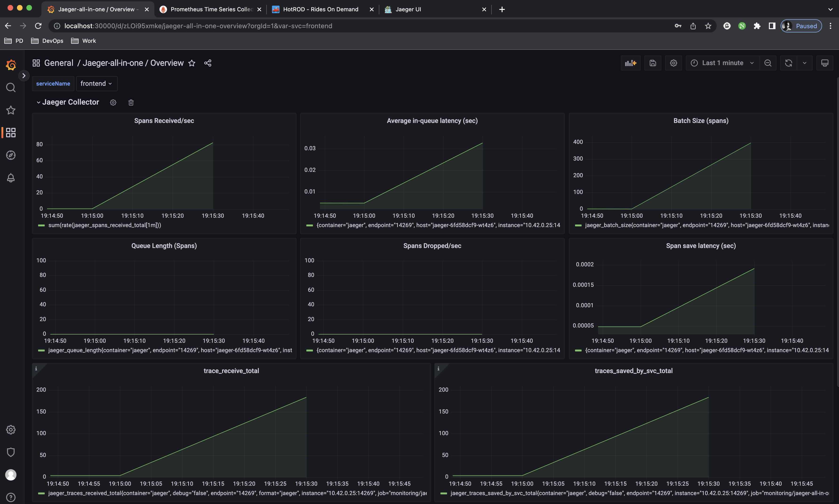Screen dimensions: 839x504
Task: Open the Last 1 minute time picker
Action: coord(723,63)
